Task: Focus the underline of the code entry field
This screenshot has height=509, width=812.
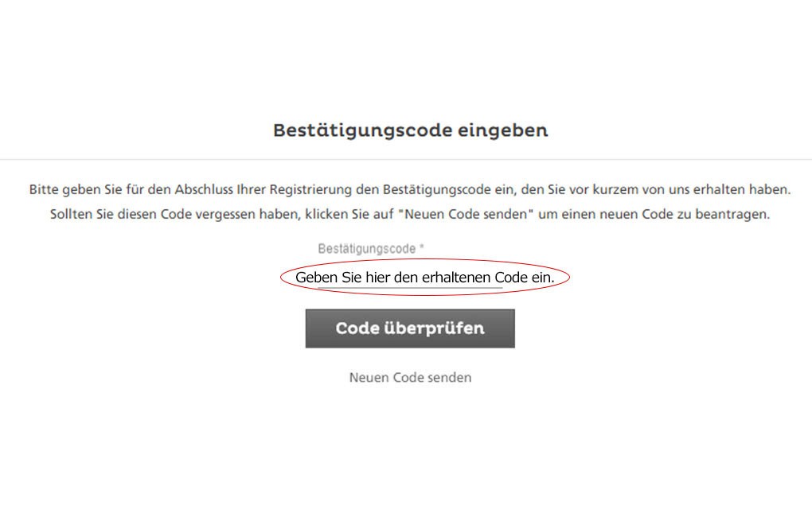Action: point(410,288)
